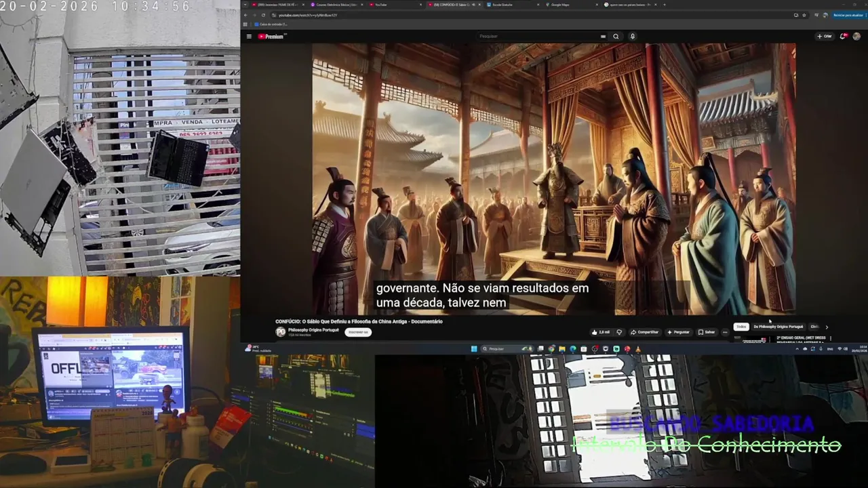Click the Philosophy Origins Português channel avatar
This screenshot has width=868, height=488.
pos(281,331)
